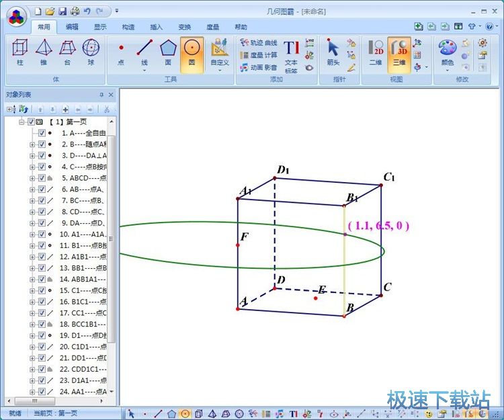The image size is (504, 420).
Task: Uncheck the 10. A1 object checkbox
Action: [x=42, y=234]
